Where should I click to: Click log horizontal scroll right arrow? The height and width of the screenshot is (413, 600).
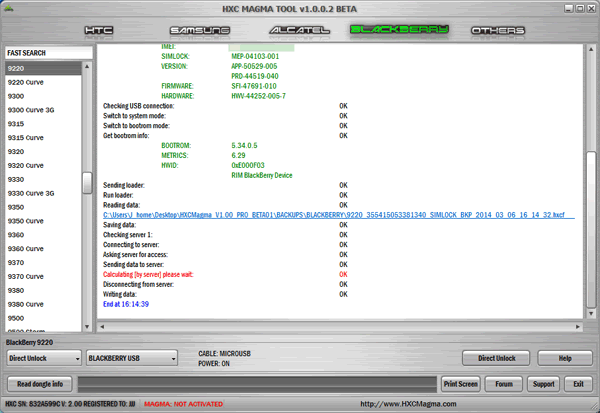pos(578,327)
